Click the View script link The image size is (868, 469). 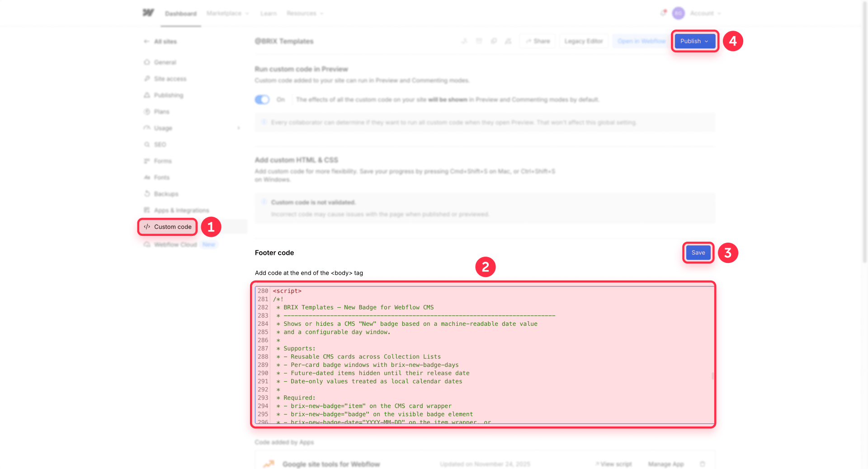point(614,464)
